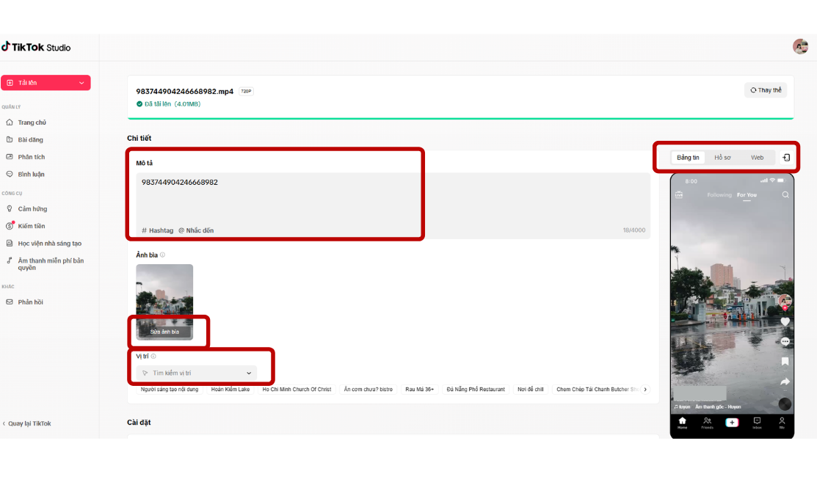Select the Ăn cơm chưa? bistro chip
The height and width of the screenshot is (504, 817).
(x=368, y=390)
